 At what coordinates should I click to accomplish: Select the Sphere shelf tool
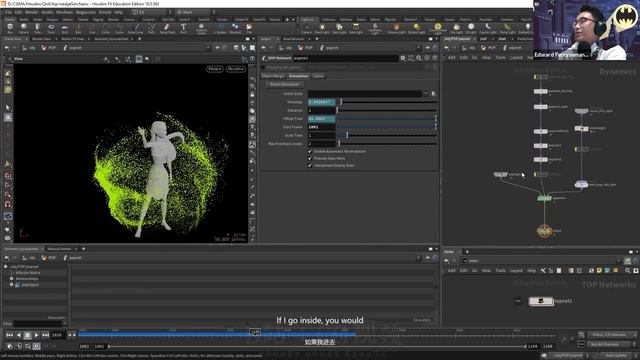click(24, 28)
